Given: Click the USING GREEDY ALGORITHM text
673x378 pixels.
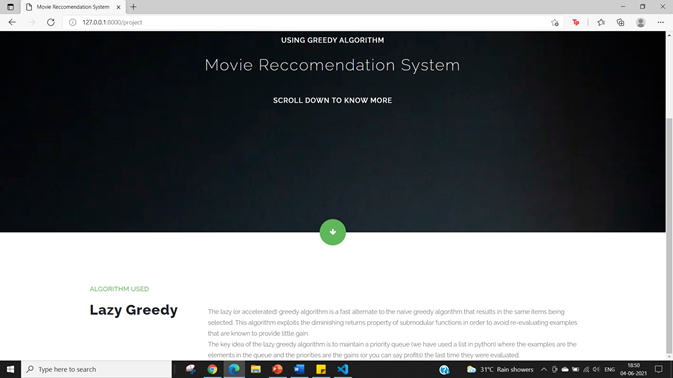Looking at the screenshot, I should pyautogui.click(x=333, y=40).
